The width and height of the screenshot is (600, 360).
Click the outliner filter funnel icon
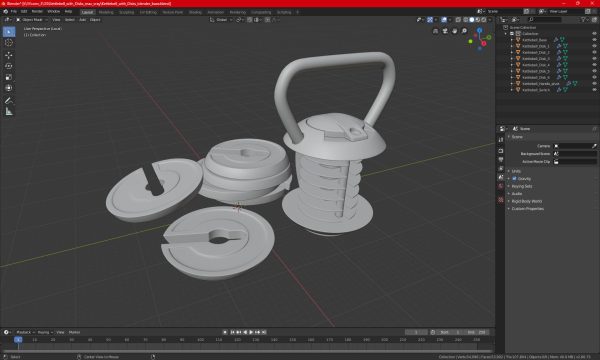[583, 20]
